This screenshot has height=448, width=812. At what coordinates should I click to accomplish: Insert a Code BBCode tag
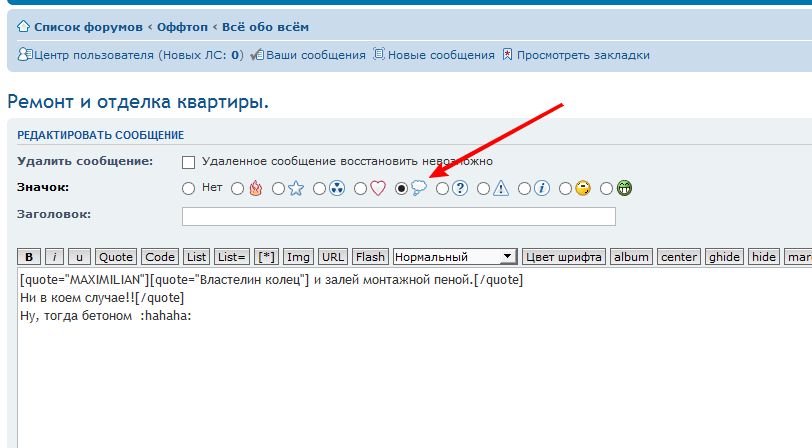(x=160, y=257)
